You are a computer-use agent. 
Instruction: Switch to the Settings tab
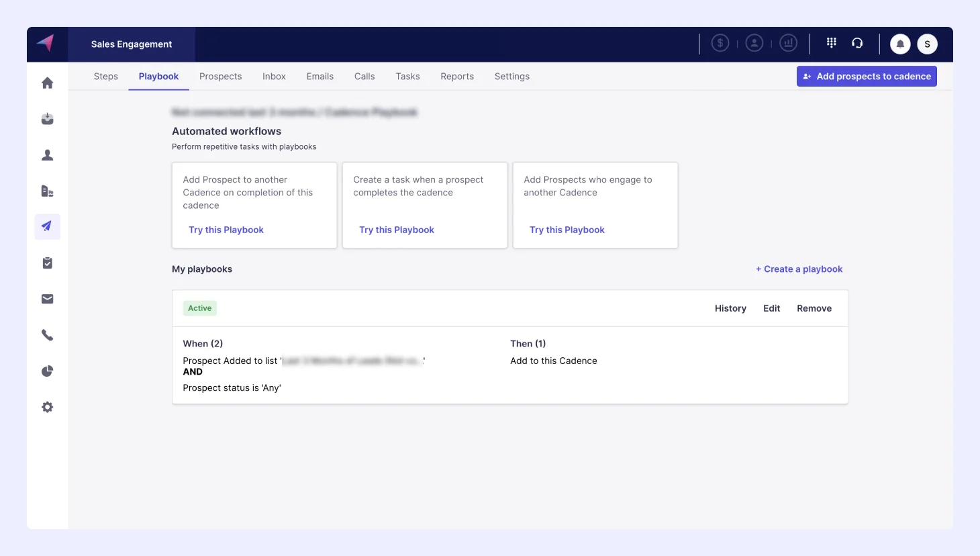pos(511,76)
